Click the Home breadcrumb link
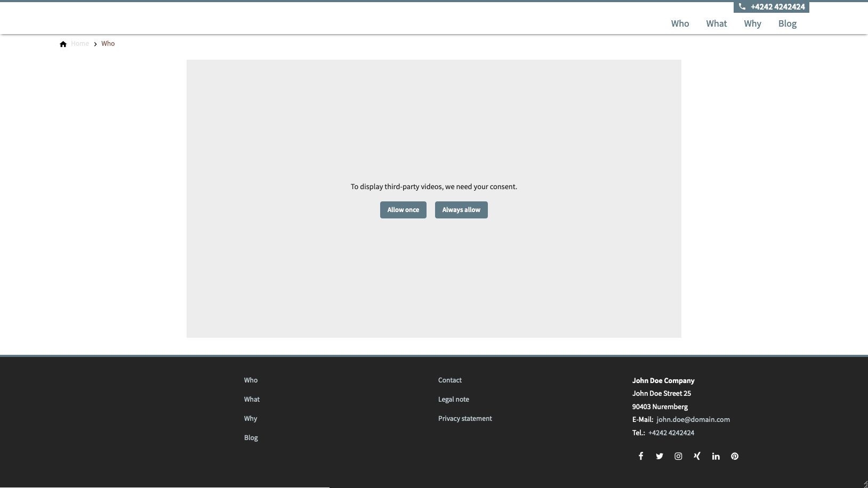868x488 pixels. coord(80,44)
